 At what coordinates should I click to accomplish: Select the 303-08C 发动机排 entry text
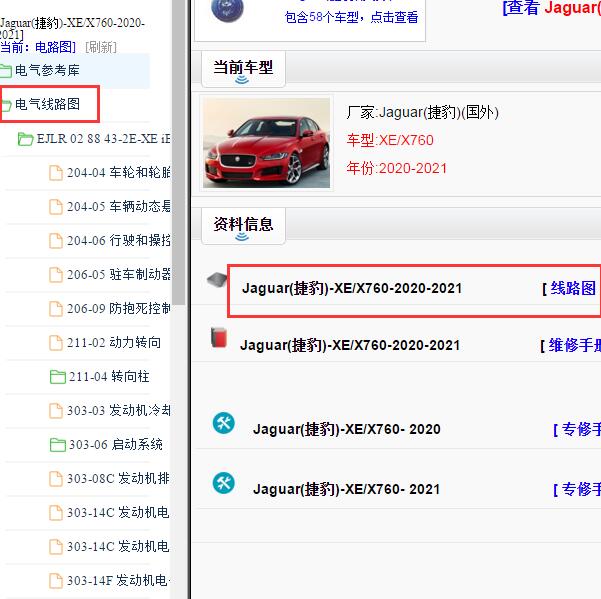[x=118, y=478]
